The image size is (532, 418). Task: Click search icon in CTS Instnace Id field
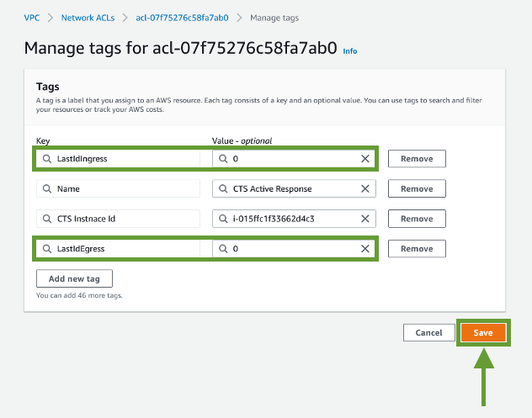click(47, 219)
